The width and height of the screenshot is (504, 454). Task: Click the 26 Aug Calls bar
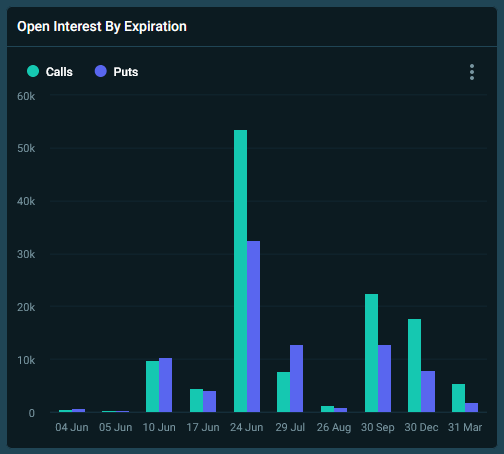click(327, 409)
